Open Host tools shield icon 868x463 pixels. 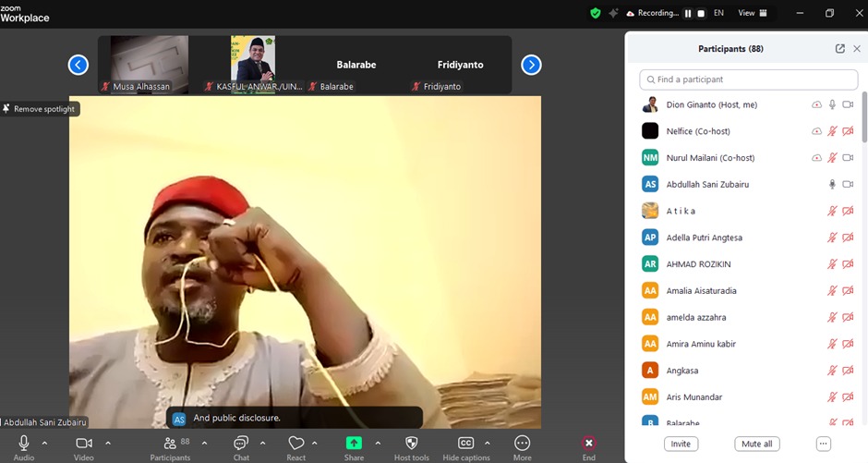(411, 443)
